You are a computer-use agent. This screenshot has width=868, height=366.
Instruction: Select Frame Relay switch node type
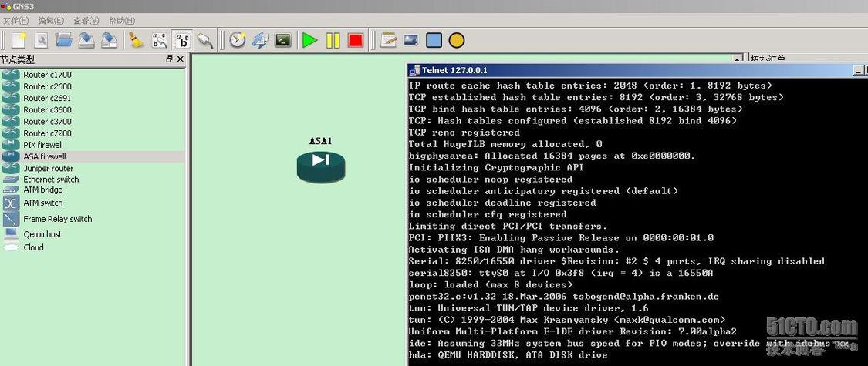93,219
